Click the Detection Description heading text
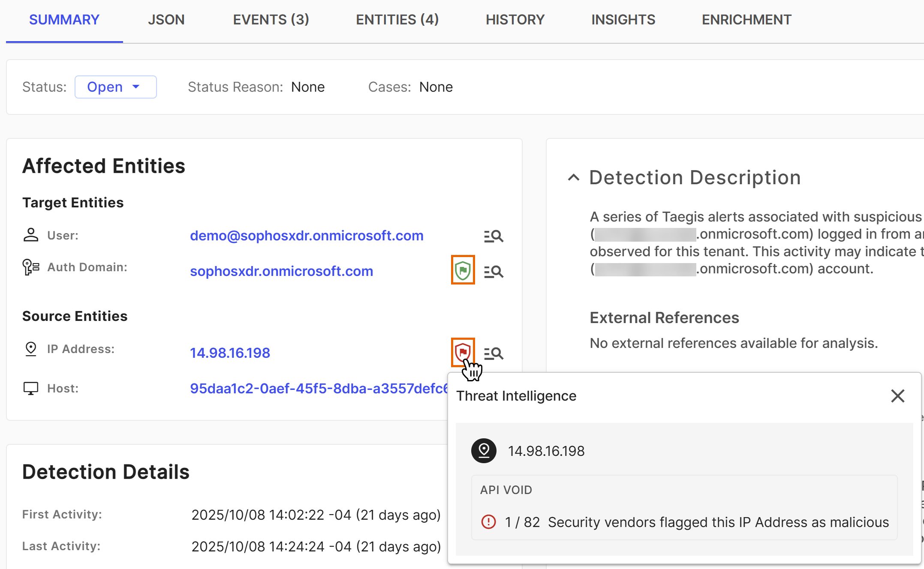The height and width of the screenshot is (569, 924). click(695, 177)
